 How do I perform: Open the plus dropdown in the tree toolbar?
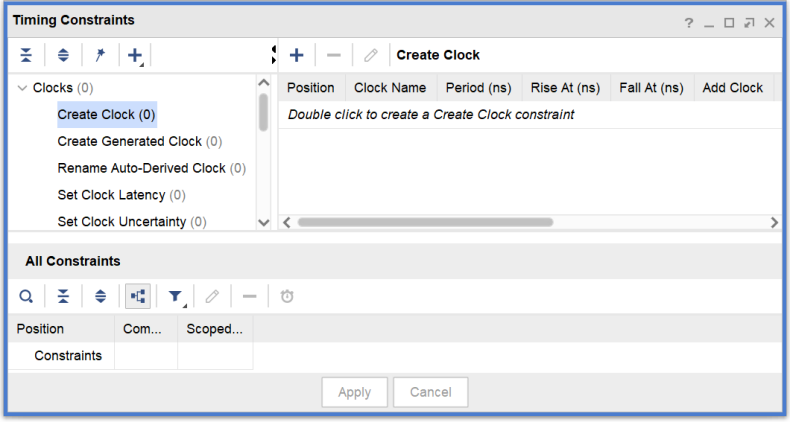(136, 55)
